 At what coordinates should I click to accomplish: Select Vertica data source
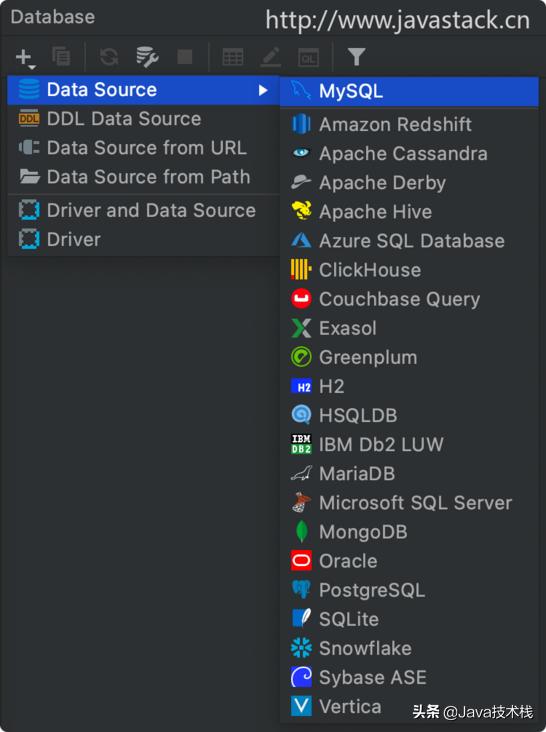click(x=409, y=706)
